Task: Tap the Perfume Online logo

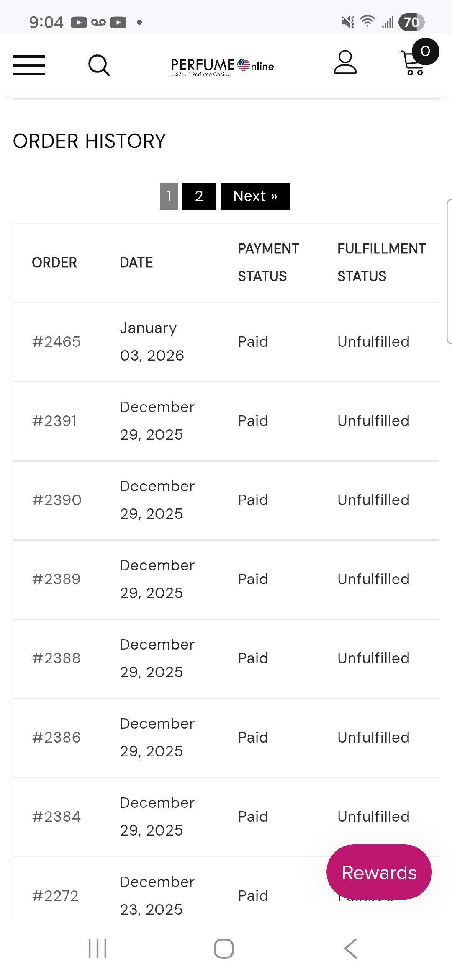Action: click(x=222, y=66)
